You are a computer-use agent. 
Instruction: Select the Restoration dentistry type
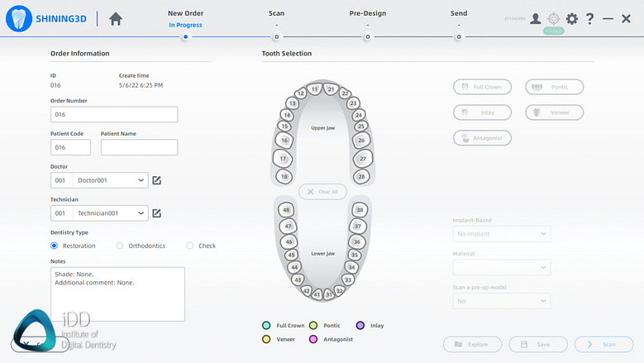point(55,246)
